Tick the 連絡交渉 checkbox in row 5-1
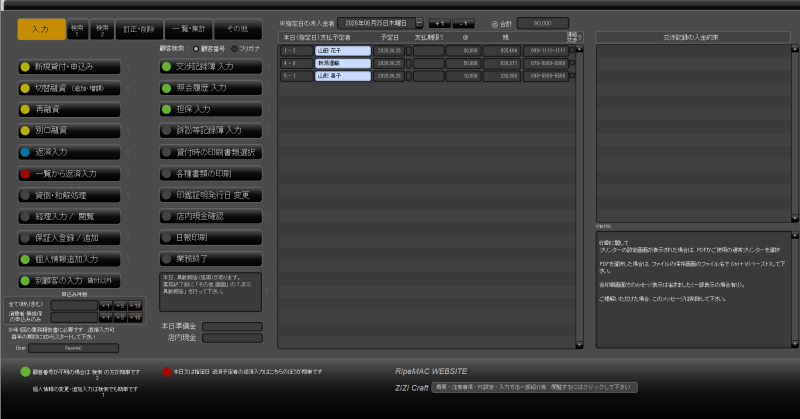Screen dimensions: 800x419 572,76
